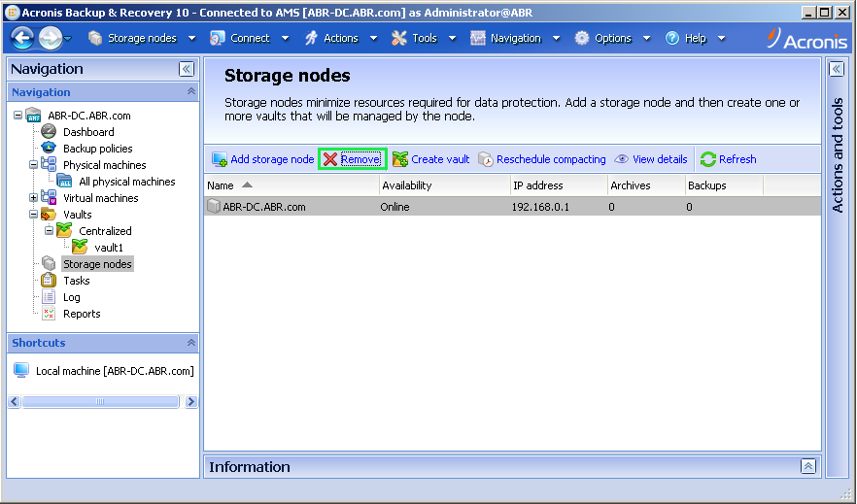Click View details
This screenshot has width=857, height=504.
[x=651, y=159]
